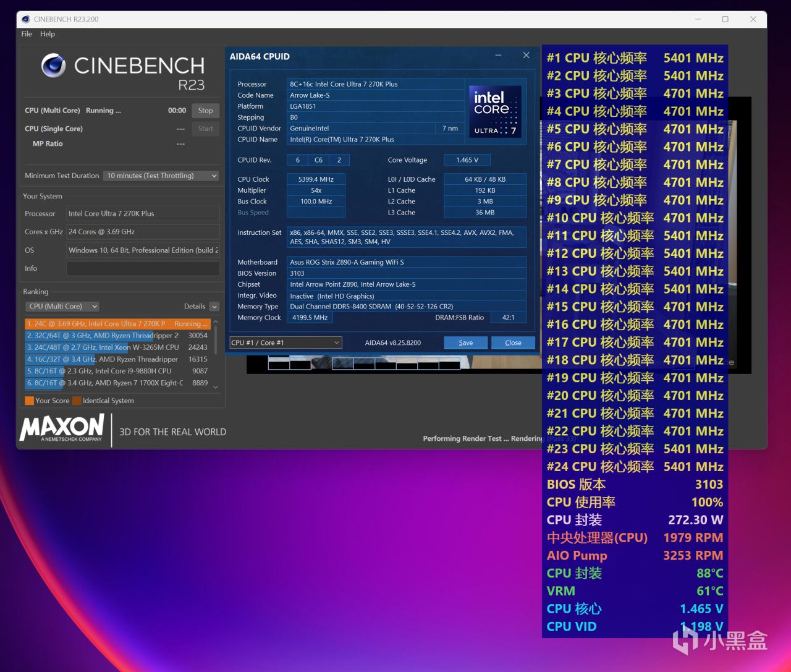This screenshot has height=672, width=791.
Task: Click the CPU Clock value 5399.4 MHz
Action: 316,179
